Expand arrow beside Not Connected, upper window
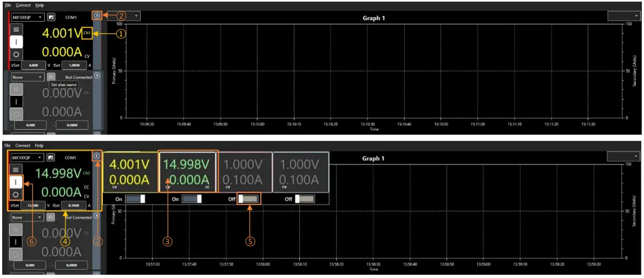The image size is (644, 278). pyautogui.click(x=97, y=76)
